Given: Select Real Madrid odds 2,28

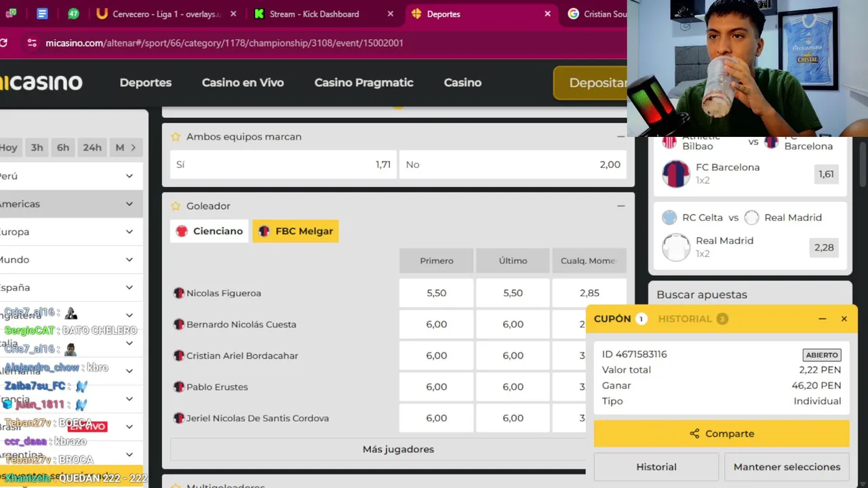Looking at the screenshot, I should point(824,247).
